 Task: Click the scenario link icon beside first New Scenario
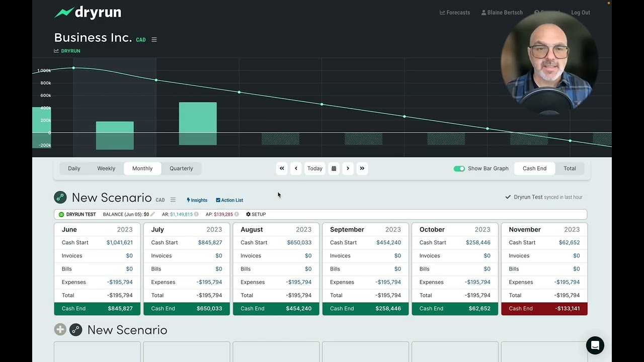pos(60,197)
